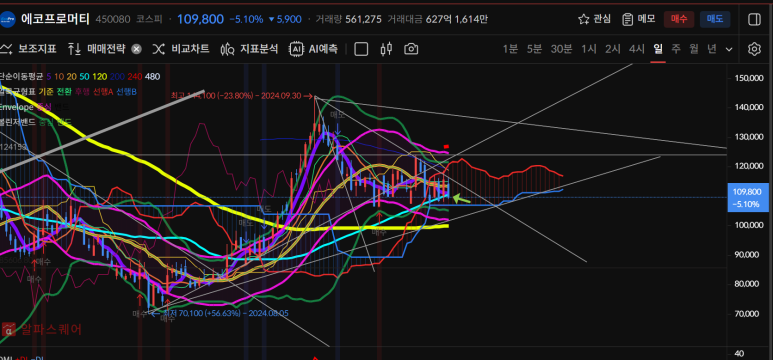Click the Ichimoku 선행B legend

pyautogui.click(x=126, y=92)
